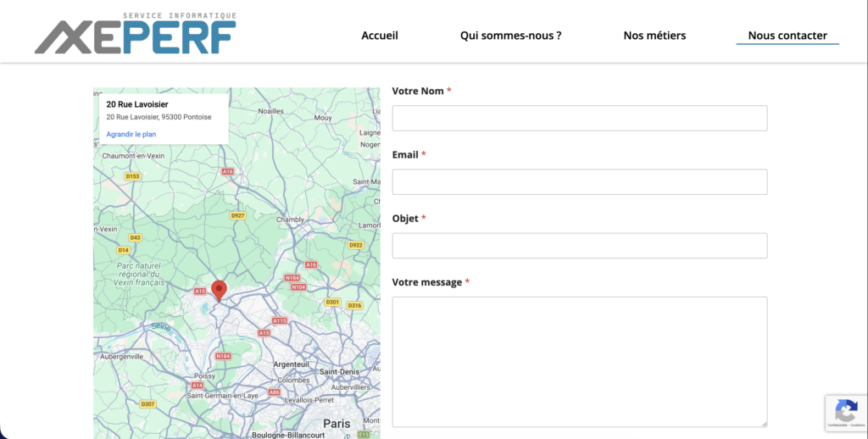
Task: Go to the Qui sommes-nous ? page
Action: click(510, 36)
